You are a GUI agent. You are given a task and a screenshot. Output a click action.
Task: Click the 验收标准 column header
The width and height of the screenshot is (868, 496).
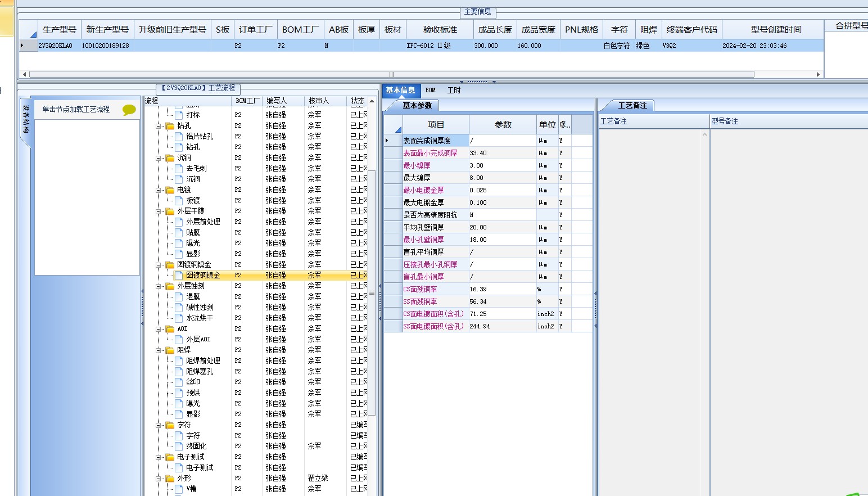tap(440, 30)
